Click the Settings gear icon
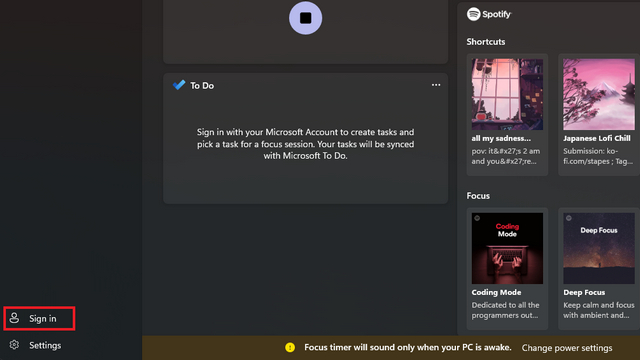 point(14,345)
